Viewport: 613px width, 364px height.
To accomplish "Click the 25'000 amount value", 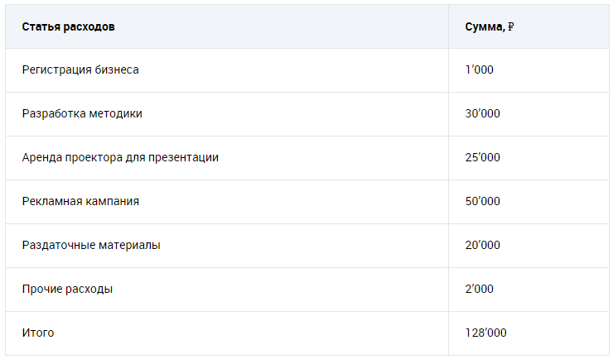I will pyautogui.click(x=483, y=158).
